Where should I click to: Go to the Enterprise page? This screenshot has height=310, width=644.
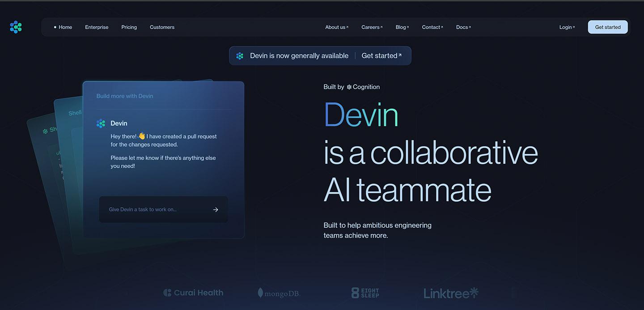97,27
